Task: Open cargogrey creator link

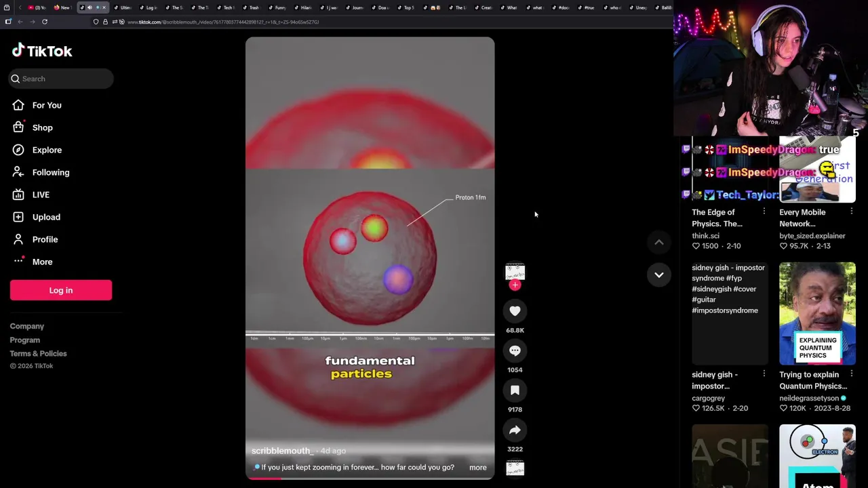Action: coord(709,398)
